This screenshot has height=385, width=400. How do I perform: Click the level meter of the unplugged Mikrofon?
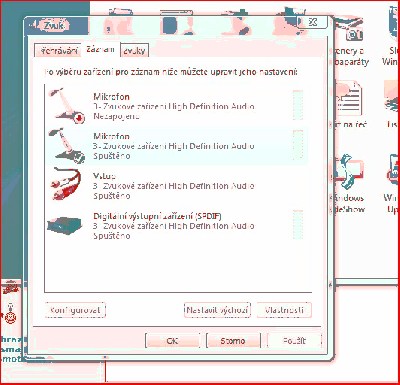coord(298,105)
